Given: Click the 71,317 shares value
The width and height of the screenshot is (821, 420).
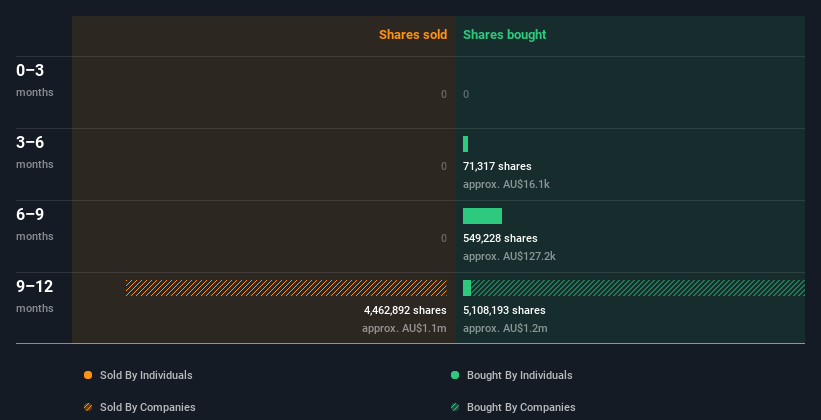Looking at the screenshot, I should (x=497, y=166).
